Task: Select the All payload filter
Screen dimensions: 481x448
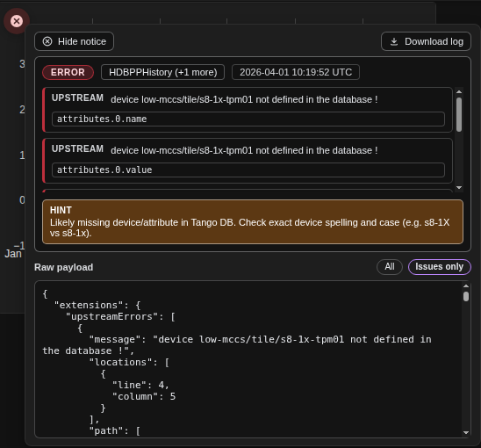Action: (390, 266)
